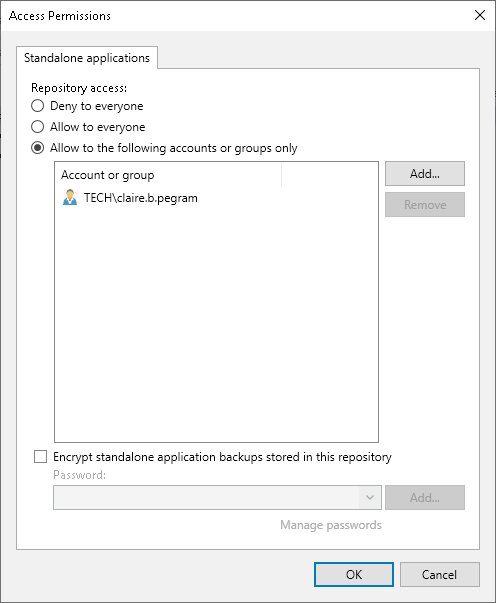Switch to the Standalone applications tab
496x603 pixels.
(x=87, y=58)
